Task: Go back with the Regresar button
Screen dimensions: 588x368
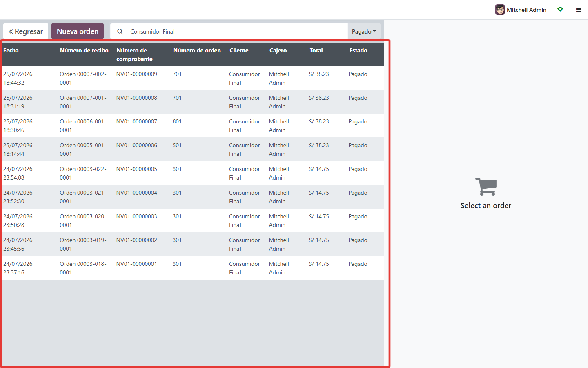Action: 26,31
